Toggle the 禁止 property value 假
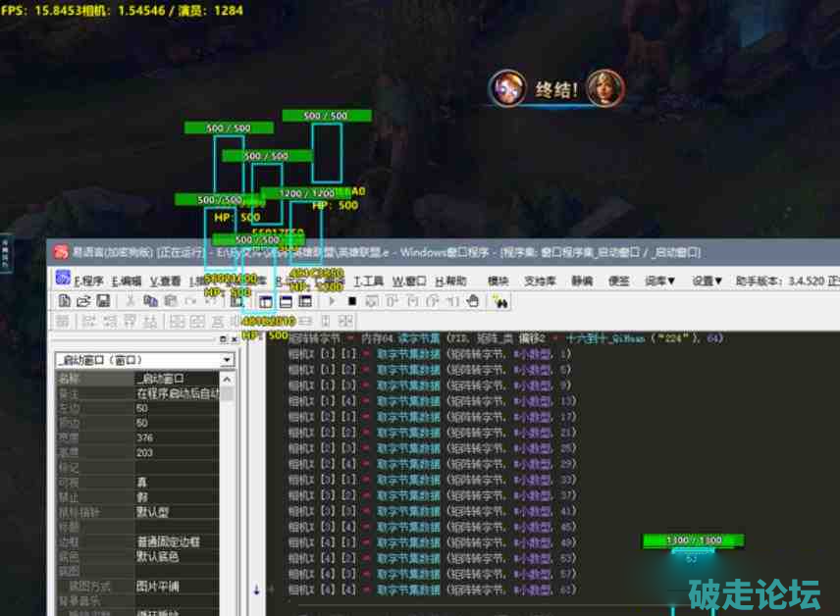 177,496
